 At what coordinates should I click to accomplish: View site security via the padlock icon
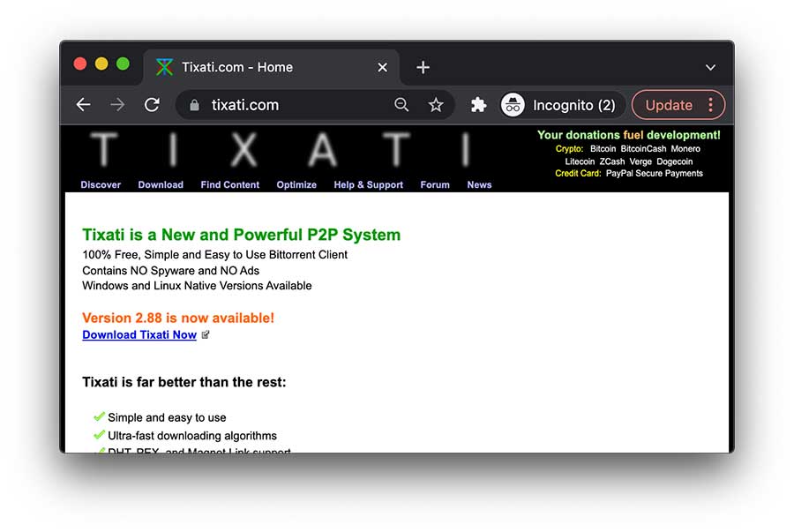click(x=193, y=105)
